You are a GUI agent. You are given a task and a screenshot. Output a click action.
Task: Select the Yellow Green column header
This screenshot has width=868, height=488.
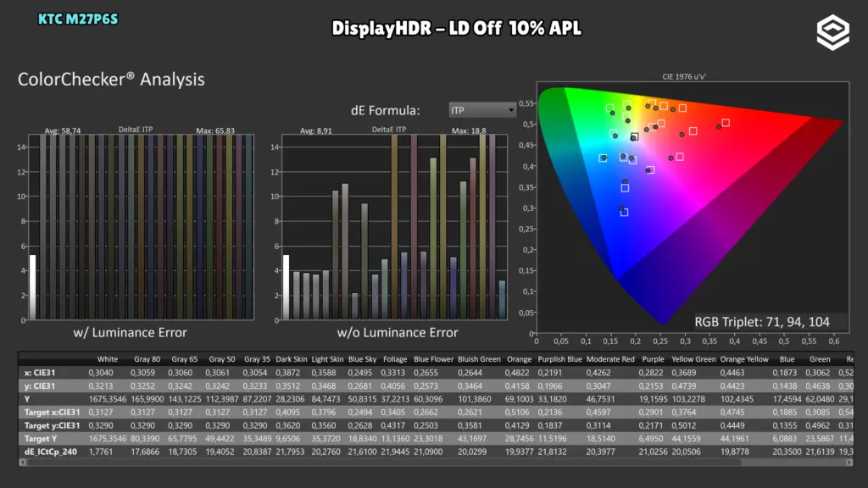point(693,359)
